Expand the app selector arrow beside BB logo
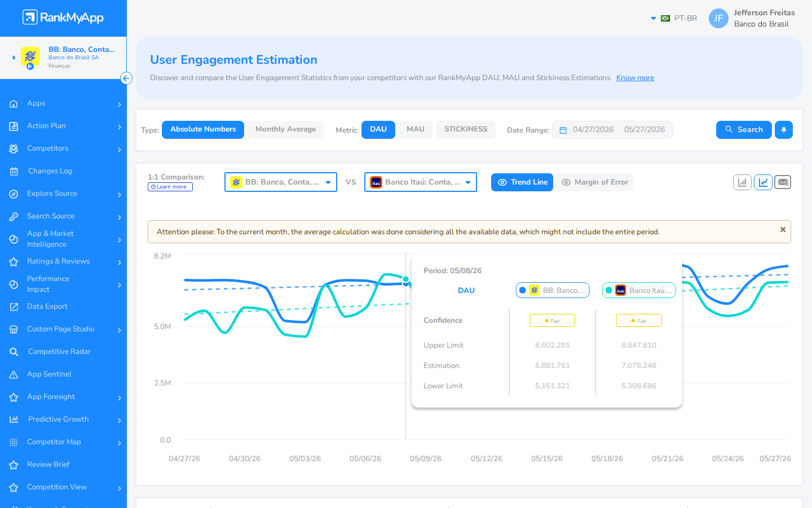Screen dimensions: 812x508 point(14,58)
